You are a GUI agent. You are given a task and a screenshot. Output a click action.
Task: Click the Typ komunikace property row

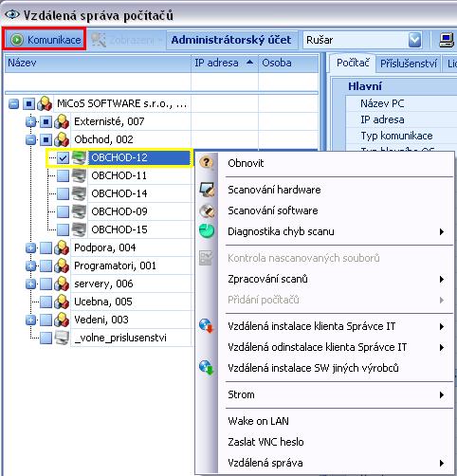(401, 136)
